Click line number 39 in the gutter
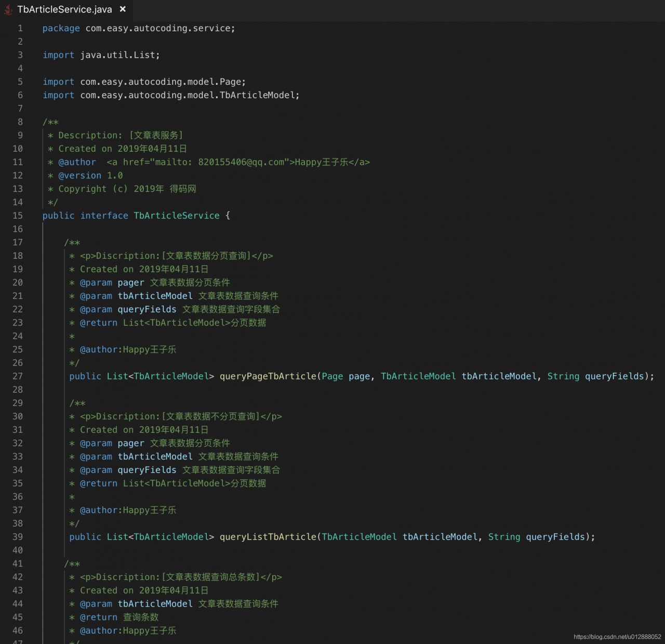Image resolution: width=665 pixels, height=644 pixels. pos(18,537)
